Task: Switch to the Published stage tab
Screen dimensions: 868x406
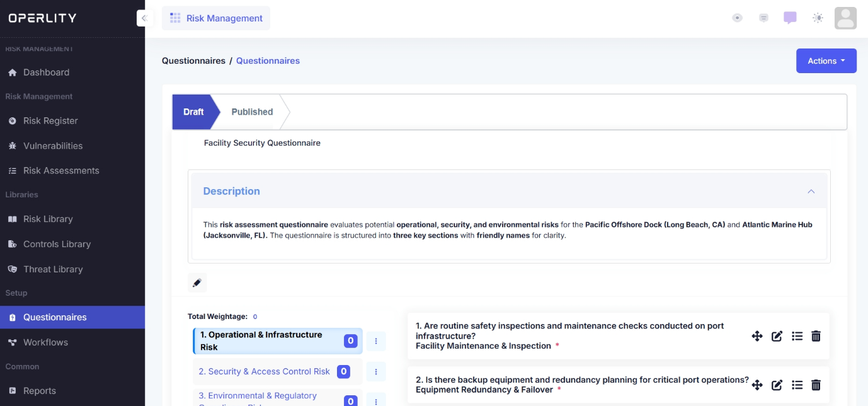Action: [x=252, y=112]
